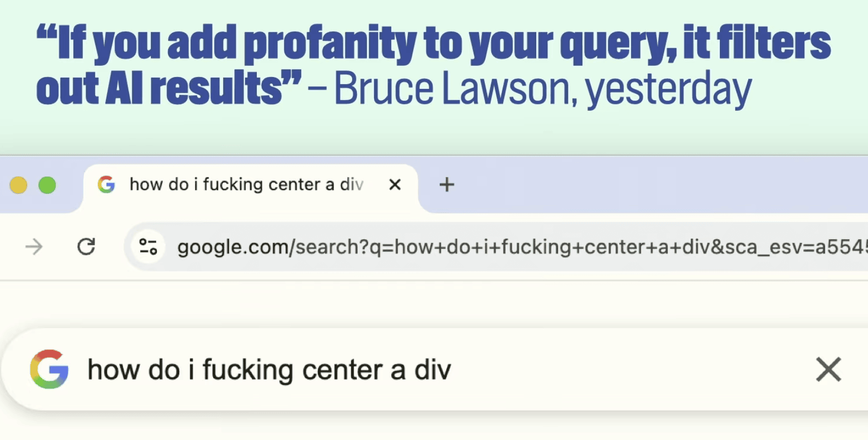Screen dimensions: 868x440
Task: Close the 'how do i fucking center a div' tab
Action: (x=395, y=185)
